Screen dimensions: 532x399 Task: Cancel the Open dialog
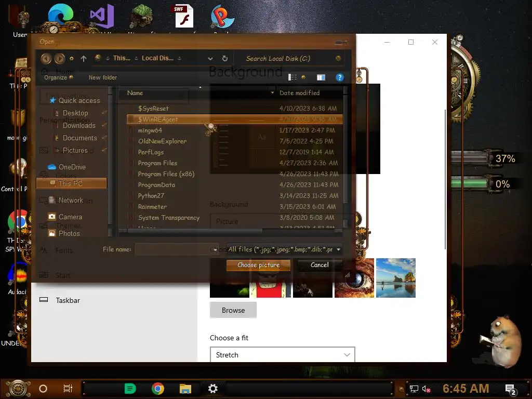(x=320, y=265)
